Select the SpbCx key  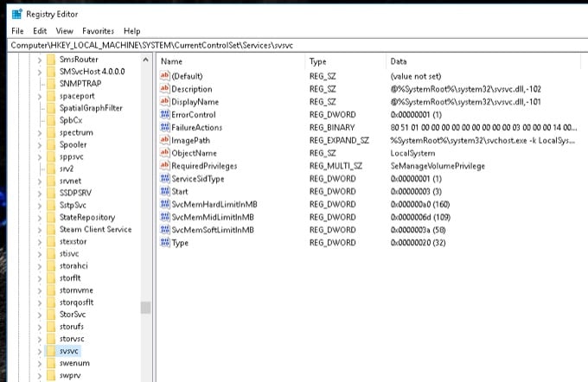click(x=71, y=120)
